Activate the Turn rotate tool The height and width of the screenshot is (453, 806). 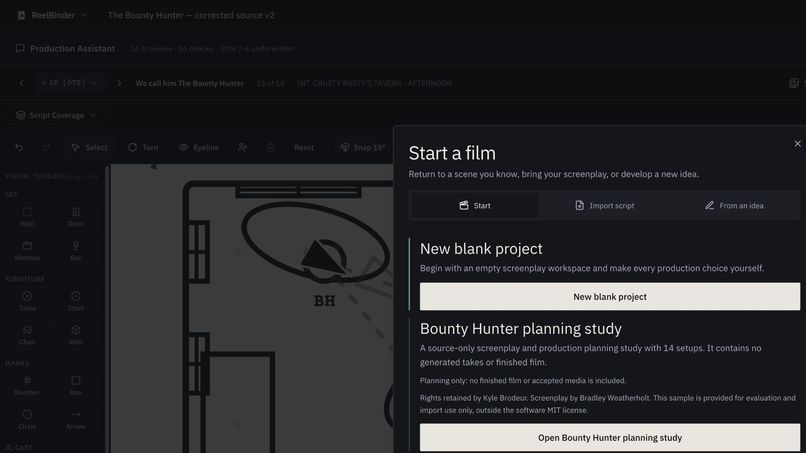(x=143, y=148)
